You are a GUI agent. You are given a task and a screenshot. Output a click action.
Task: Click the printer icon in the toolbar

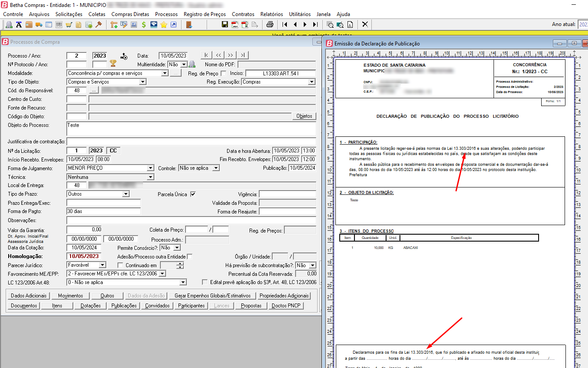[270, 25]
